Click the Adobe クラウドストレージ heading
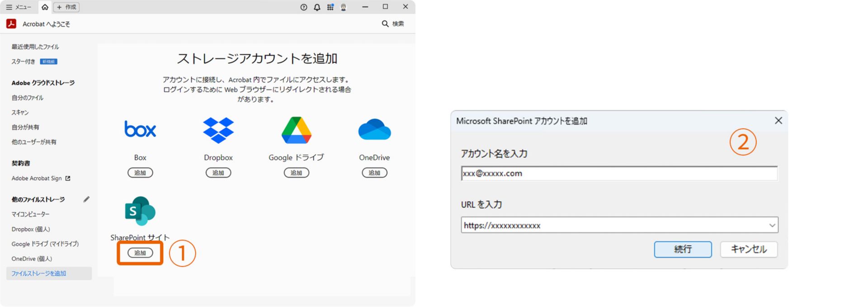Viewport: 868px width, 307px height. (43, 83)
